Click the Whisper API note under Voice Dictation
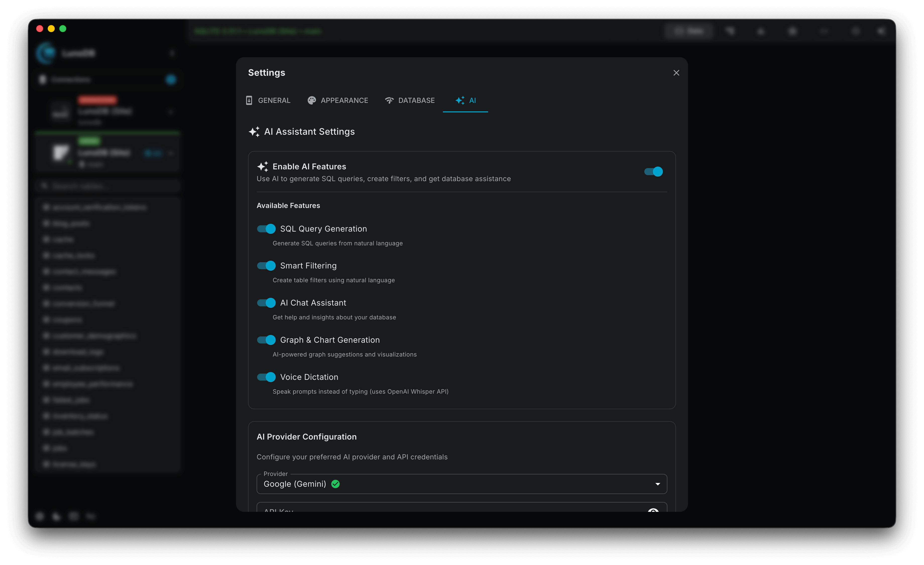Screen dimensions: 924x565 pyautogui.click(x=360, y=391)
